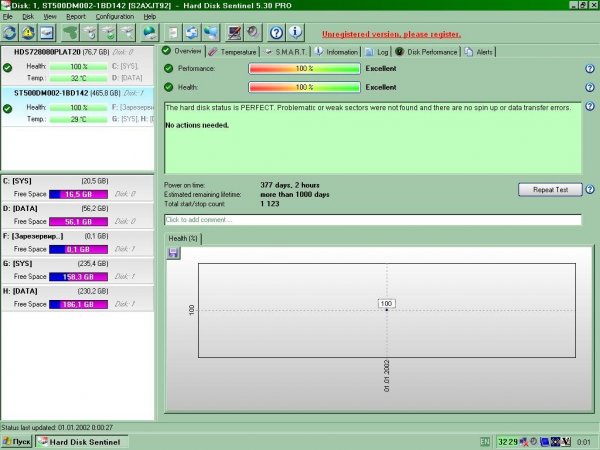
Task: Click the floppy disk save icon above graph
Action: [x=174, y=252]
